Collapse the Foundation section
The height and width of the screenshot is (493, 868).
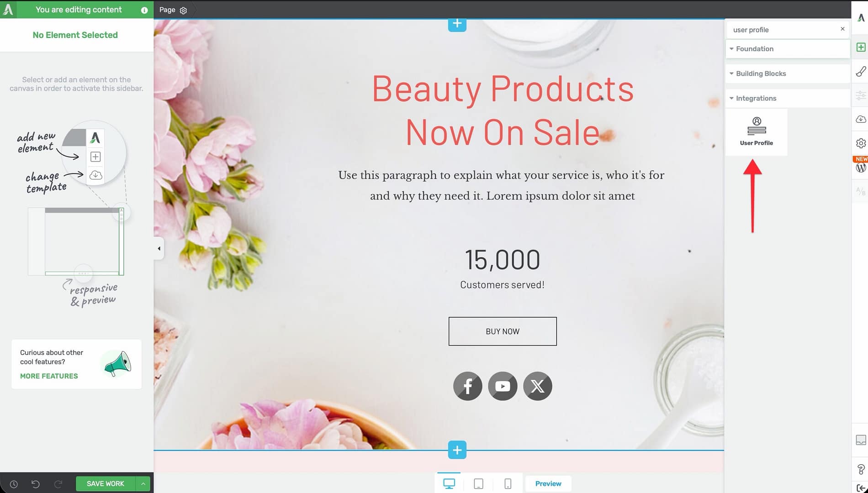coord(754,49)
